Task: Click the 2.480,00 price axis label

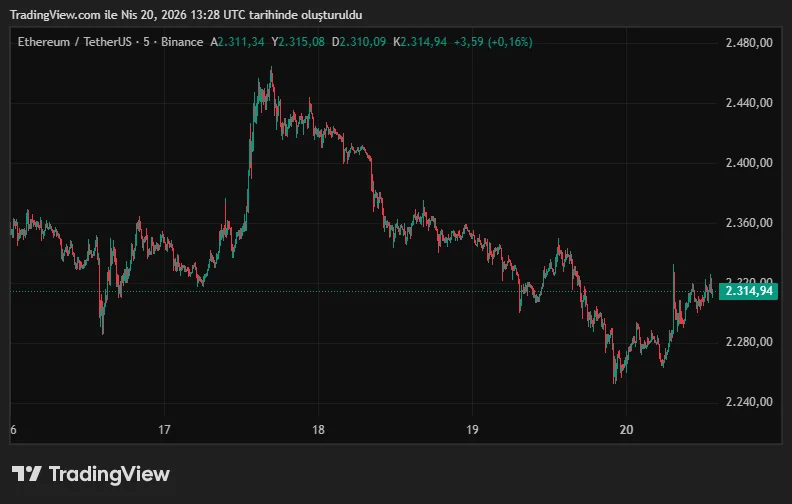Action: pyautogui.click(x=749, y=43)
